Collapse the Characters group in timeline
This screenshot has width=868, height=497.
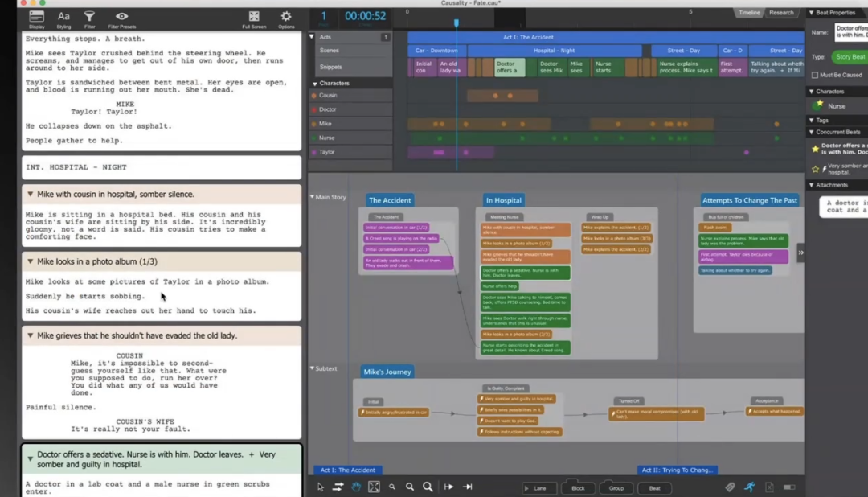pos(313,83)
